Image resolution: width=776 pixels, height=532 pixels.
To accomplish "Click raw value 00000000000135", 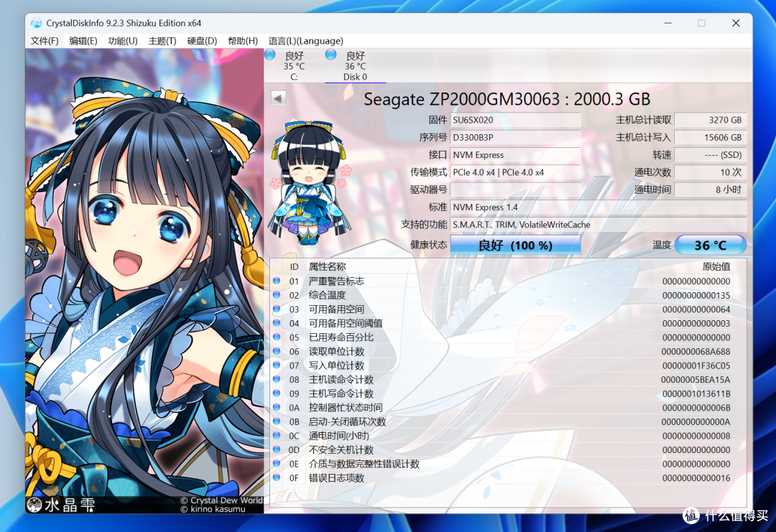I will point(696,295).
